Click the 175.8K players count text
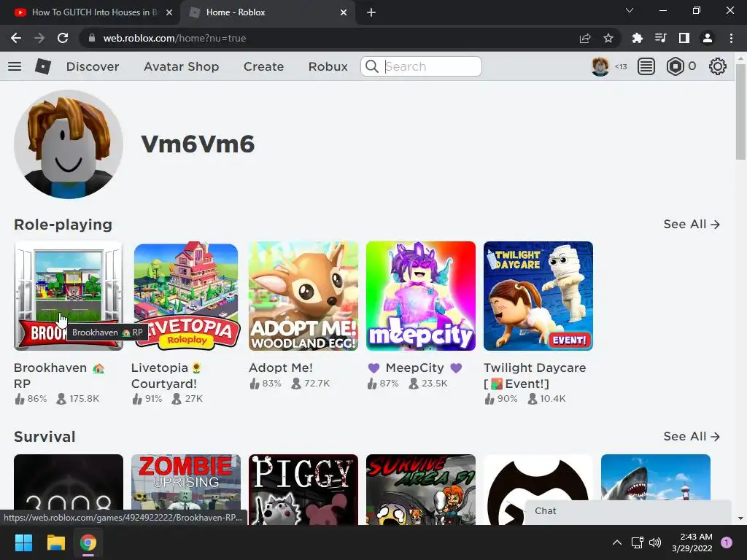747x560 pixels. coord(84,399)
